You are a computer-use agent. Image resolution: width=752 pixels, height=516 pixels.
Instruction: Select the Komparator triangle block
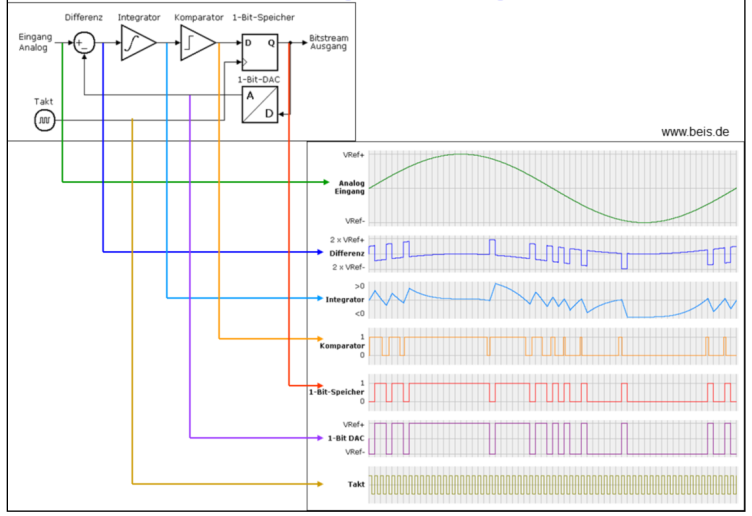click(x=197, y=44)
